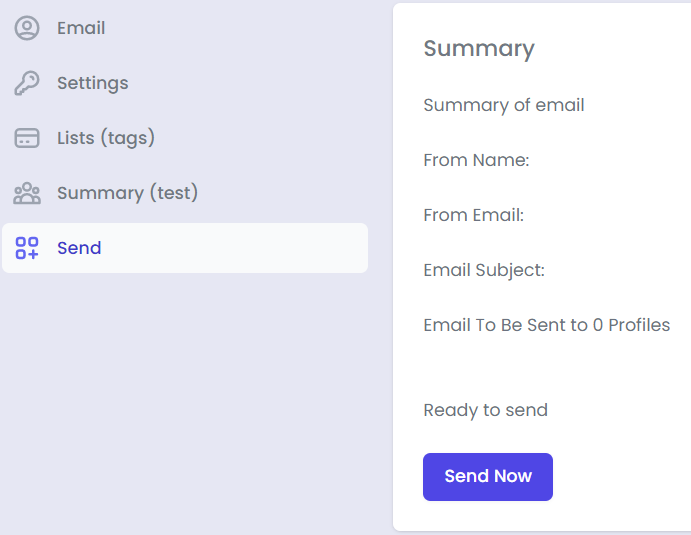Select the Send step label

(x=79, y=248)
